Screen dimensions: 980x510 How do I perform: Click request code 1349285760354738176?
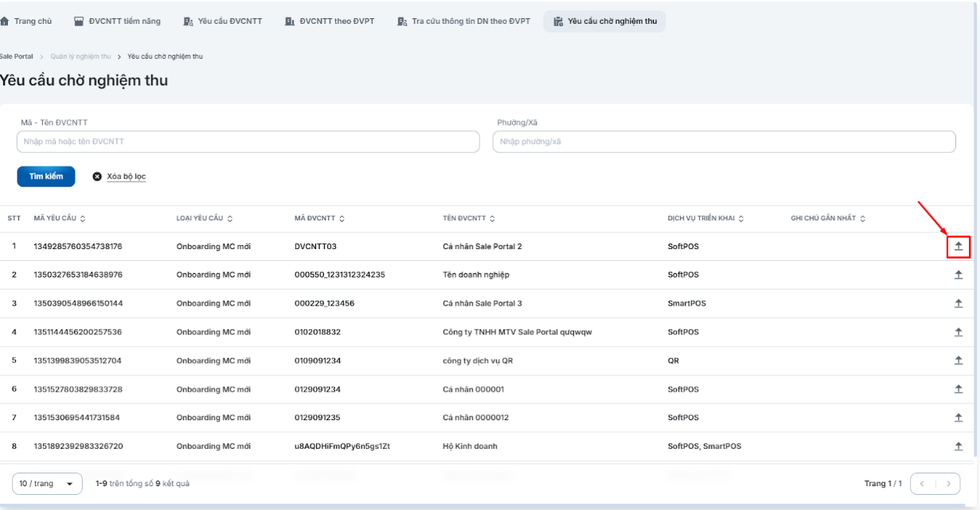[x=78, y=247]
